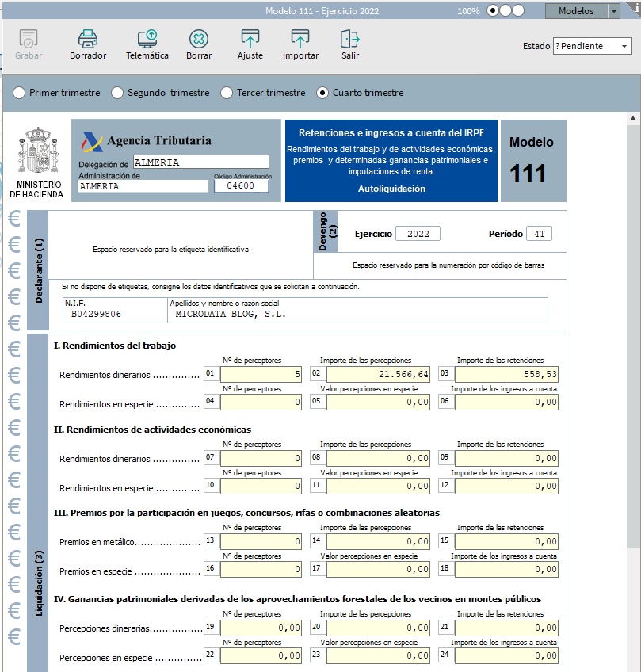Click box 07 perceptores field
This screenshot has height=672, width=641.
pyautogui.click(x=261, y=458)
